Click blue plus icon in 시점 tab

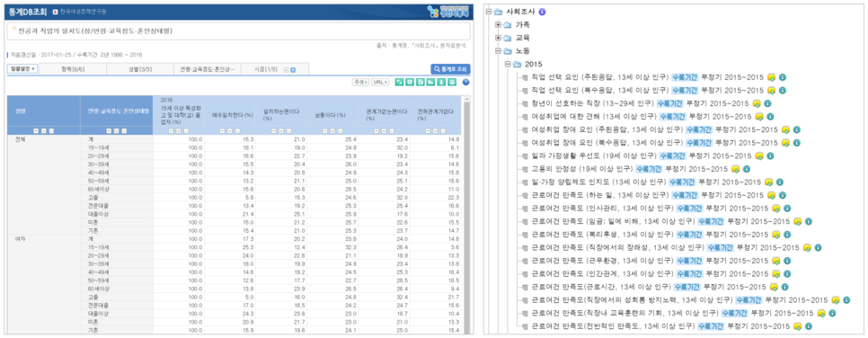coord(293,70)
